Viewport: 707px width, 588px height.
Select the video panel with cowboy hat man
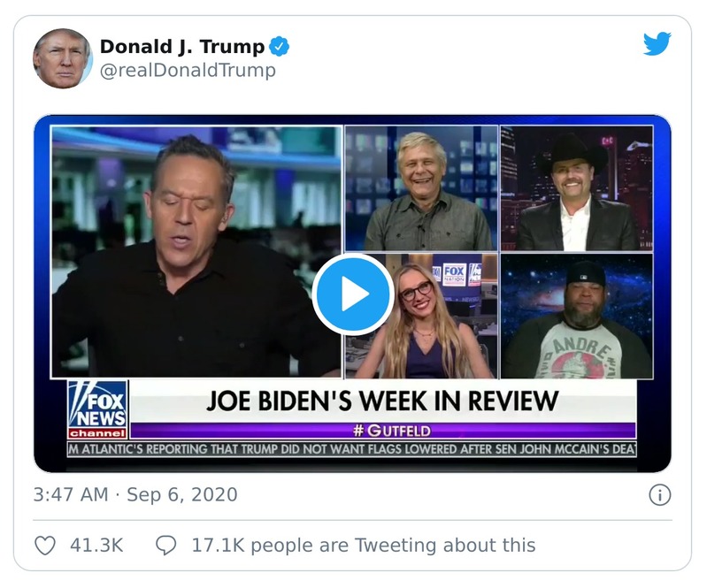click(x=576, y=187)
